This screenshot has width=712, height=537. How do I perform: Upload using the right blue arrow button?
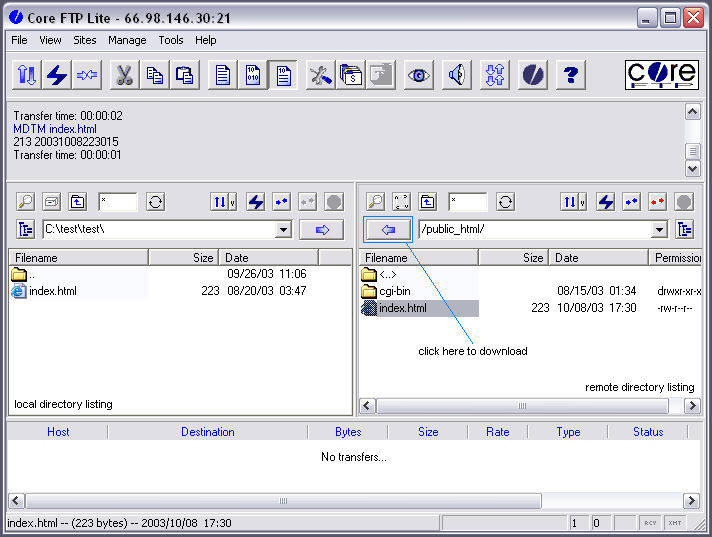(321, 230)
